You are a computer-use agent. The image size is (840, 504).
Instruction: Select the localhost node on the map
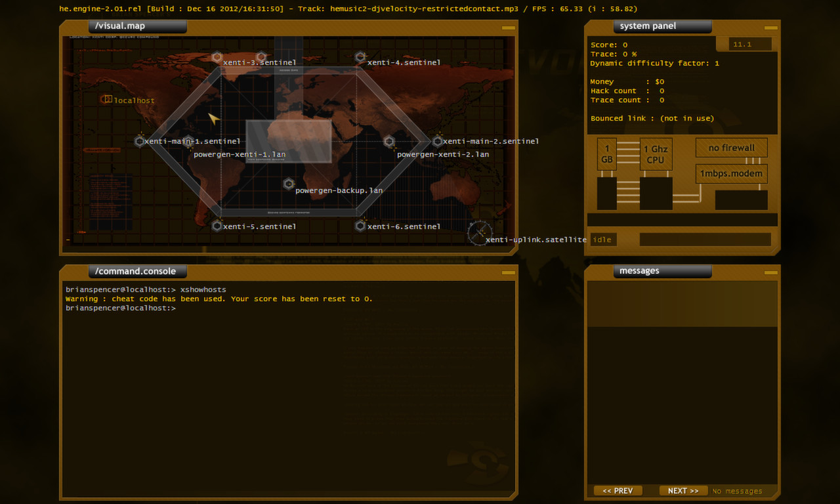pos(107,99)
